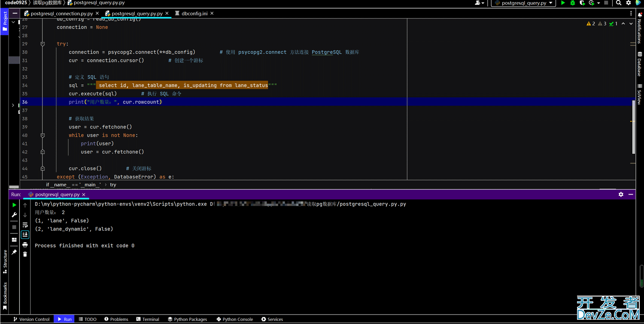Switch to postgresql_connection.py.py editor tab
The height and width of the screenshot is (324, 644).
[61, 13]
